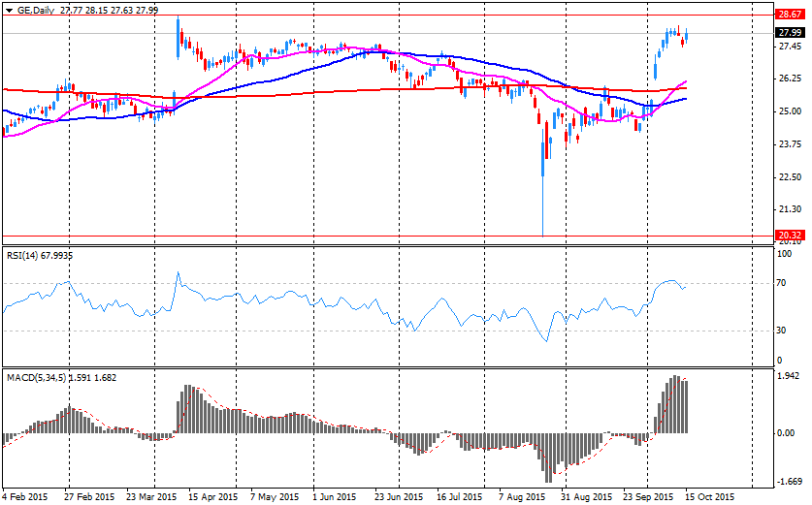Click the 4 Feb 2015 date label
Viewport: 812px width, 505px height.
coord(25,497)
